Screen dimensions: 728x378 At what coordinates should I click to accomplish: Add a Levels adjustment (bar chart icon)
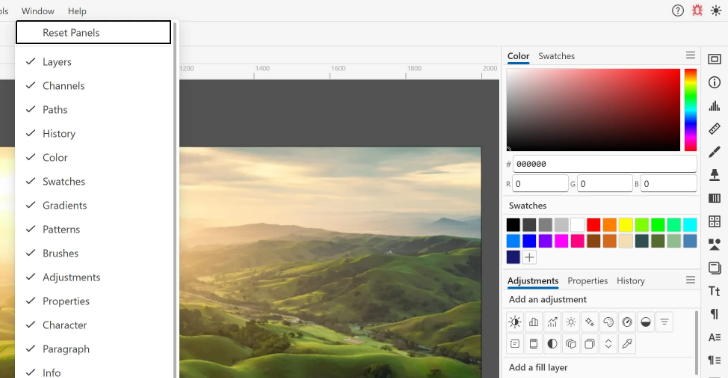click(533, 322)
